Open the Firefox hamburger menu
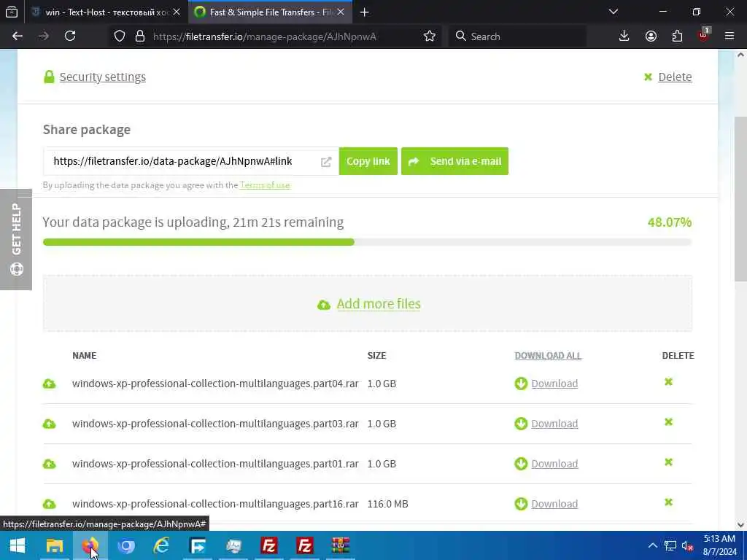This screenshot has width=747, height=560. 729,36
